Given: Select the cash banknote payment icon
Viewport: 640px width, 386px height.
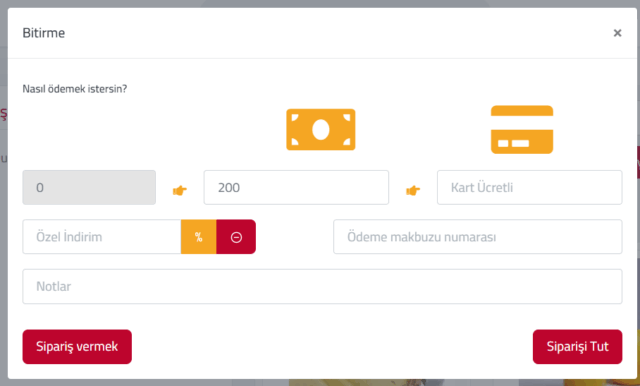Looking at the screenshot, I should pyautogui.click(x=320, y=129).
